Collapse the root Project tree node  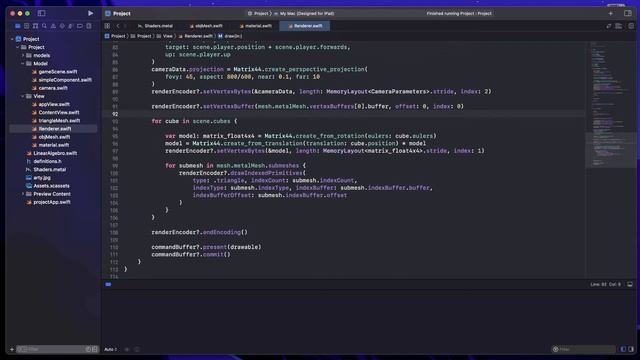(12, 39)
